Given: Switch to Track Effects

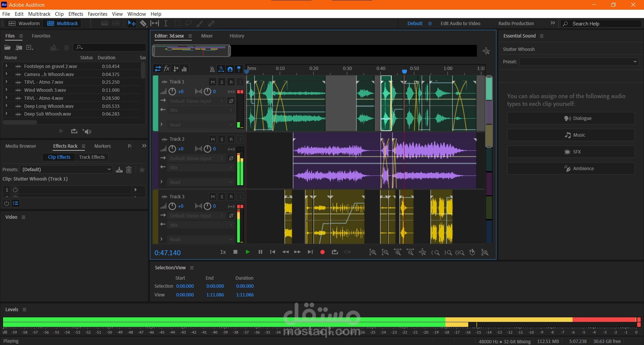Looking at the screenshot, I should pos(92,157).
